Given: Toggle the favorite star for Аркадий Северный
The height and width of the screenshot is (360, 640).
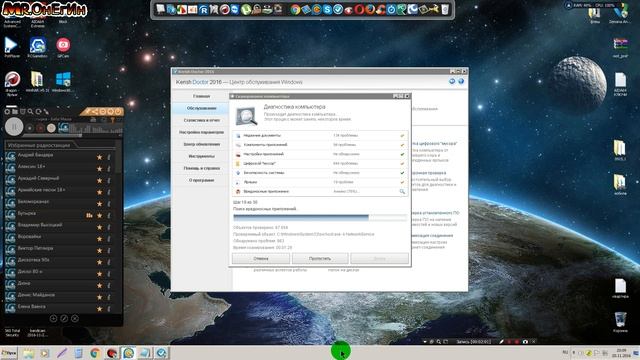Looking at the screenshot, I should (x=100, y=180).
